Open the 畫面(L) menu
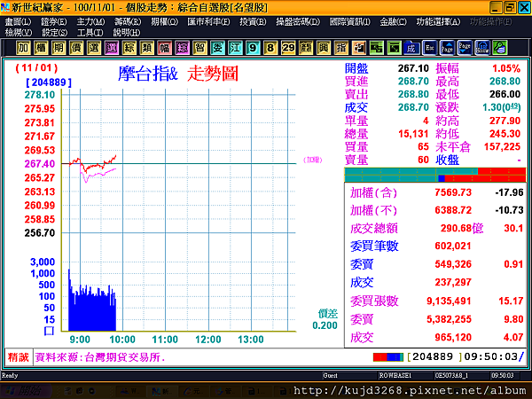 [x=18, y=22]
